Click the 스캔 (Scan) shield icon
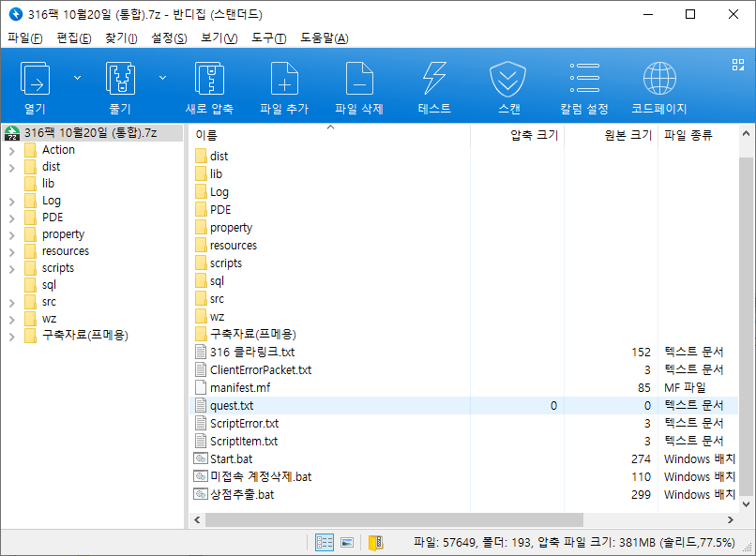The width and height of the screenshot is (756, 556). (x=508, y=79)
